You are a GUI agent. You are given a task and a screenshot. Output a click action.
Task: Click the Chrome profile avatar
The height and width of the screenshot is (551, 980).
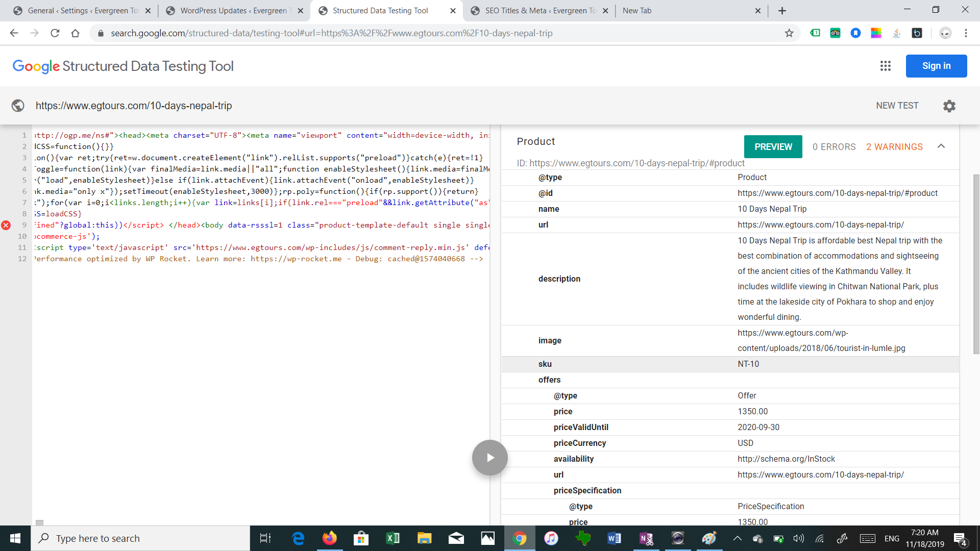(x=945, y=33)
